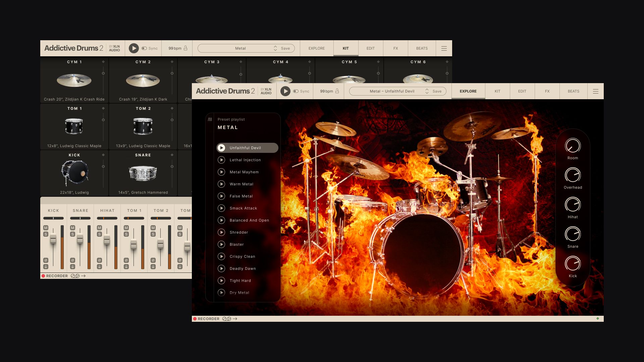The width and height of the screenshot is (644, 362).
Task: Toggle Sync switch in Explore window
Action: point(296,91)
